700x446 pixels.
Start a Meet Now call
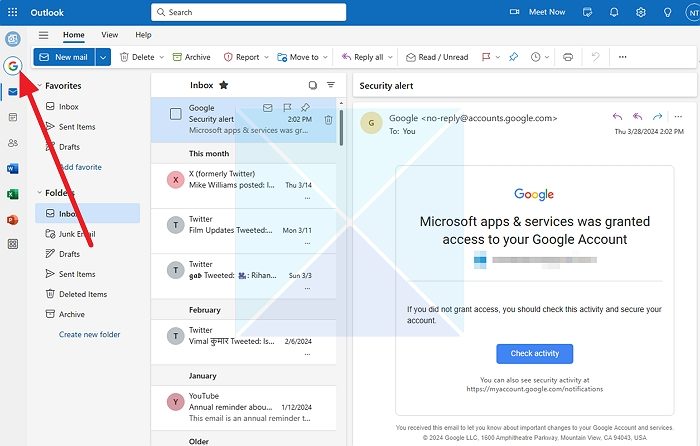[538, 12]
